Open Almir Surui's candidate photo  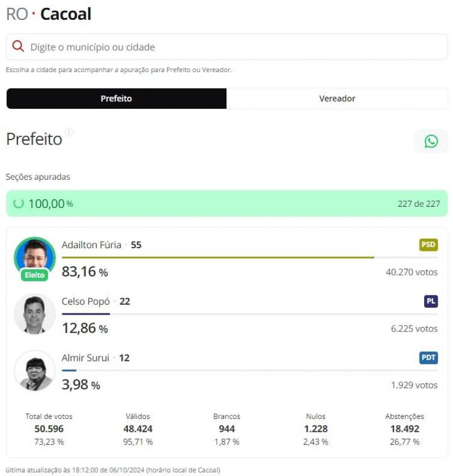[x=35, y=370]
